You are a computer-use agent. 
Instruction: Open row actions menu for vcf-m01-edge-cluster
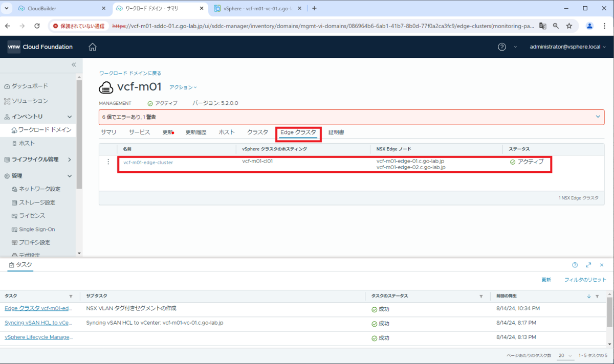point(108,162)
